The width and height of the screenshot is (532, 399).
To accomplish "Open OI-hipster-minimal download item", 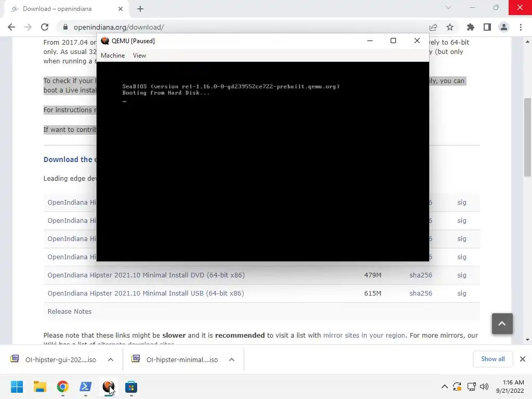I will (x=176, y=360).
